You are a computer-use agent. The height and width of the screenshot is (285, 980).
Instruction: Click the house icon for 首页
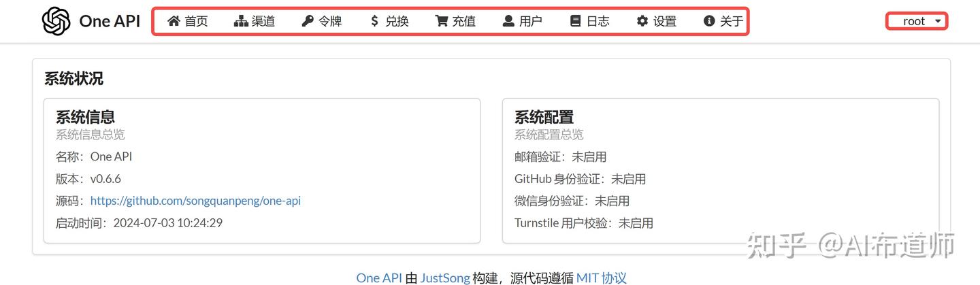[174, 21]
